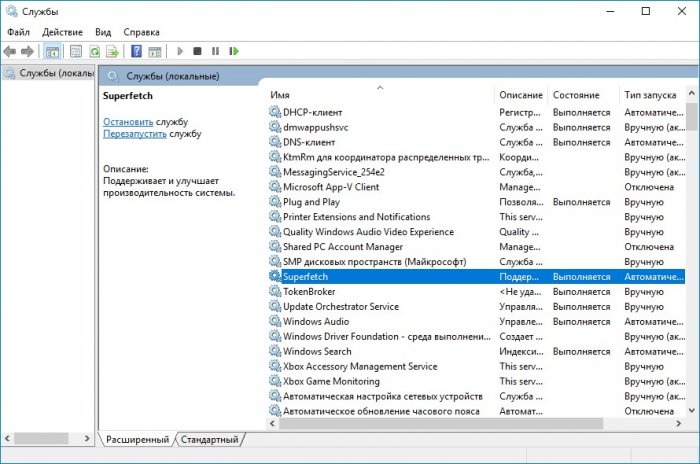Switch to the Стандартный tab
This screenshot has width=700, height=464.
click(209, 439)
